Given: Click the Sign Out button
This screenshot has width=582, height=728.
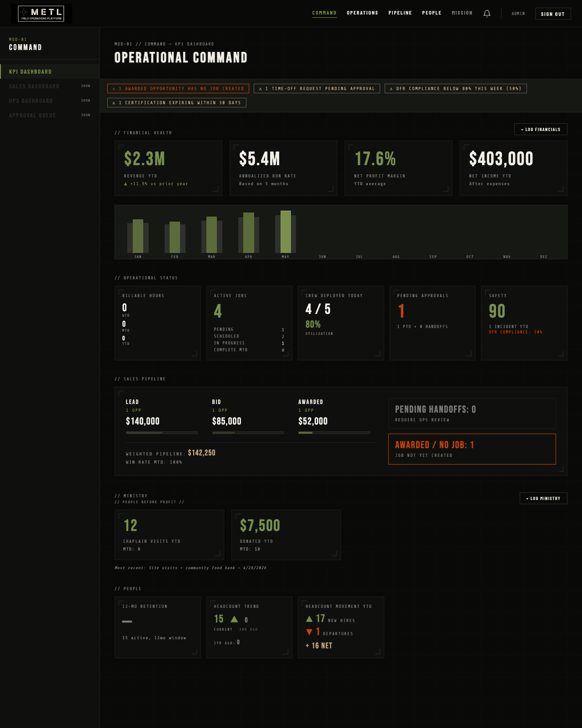Looking at the screenshot, I should point(553,14).
